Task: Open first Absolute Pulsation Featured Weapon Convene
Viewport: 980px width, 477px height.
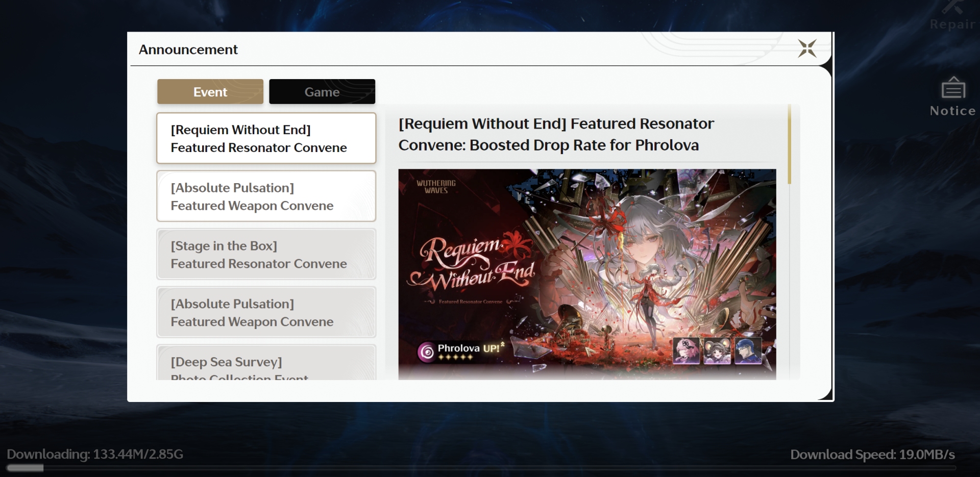Action: click(x=266, y=196)
